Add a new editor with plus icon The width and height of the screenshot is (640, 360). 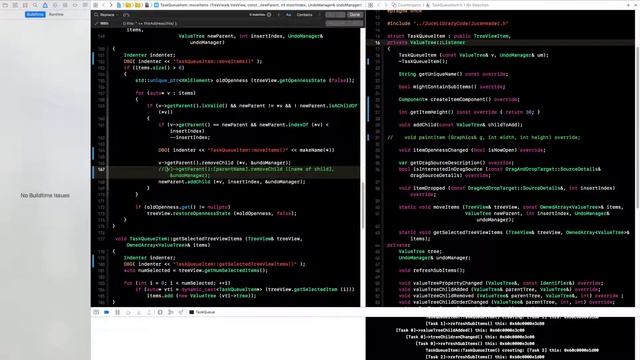click(628, 5)
